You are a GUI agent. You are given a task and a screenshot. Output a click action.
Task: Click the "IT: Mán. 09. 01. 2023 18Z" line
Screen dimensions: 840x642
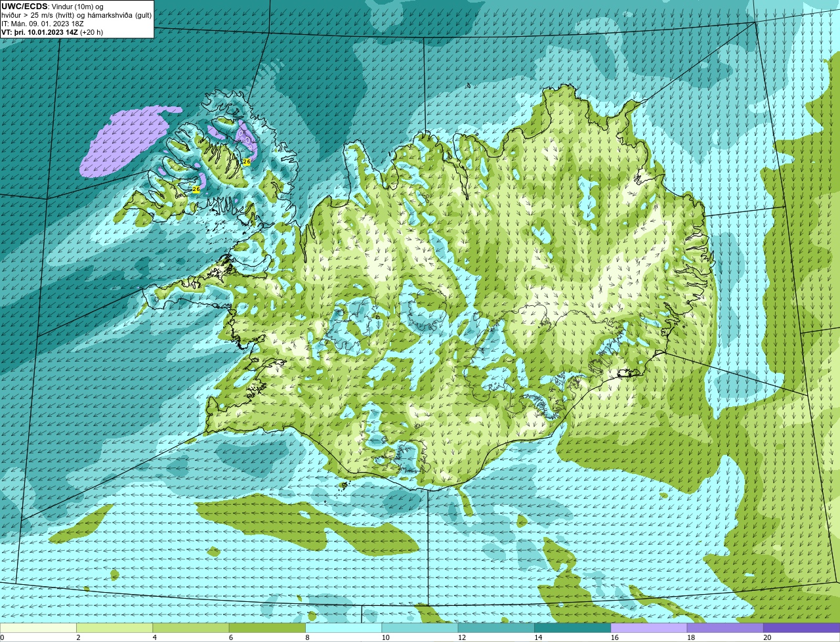click(43, 24)
